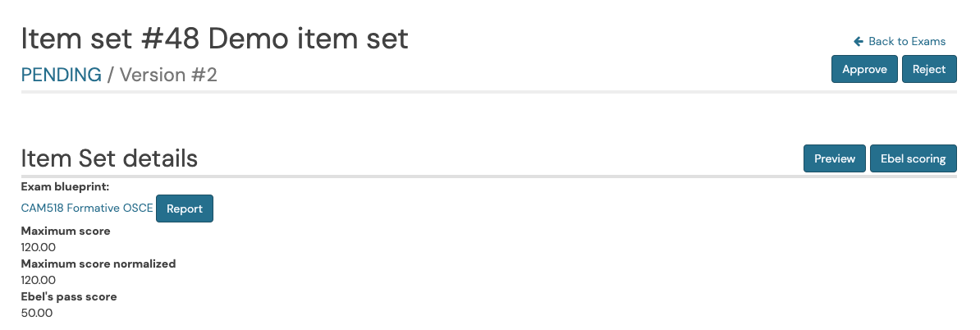This screenshot has height=330, width=980.
Task: Open the item set Preview
Action: coord(835,158)
